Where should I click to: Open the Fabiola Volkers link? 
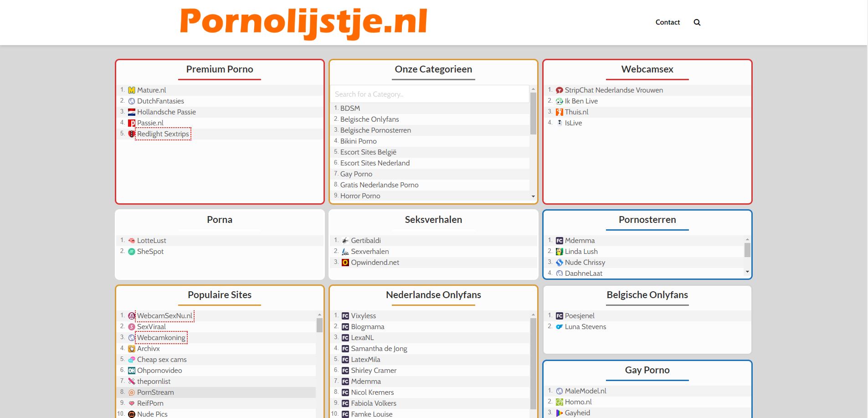(374, 403)
